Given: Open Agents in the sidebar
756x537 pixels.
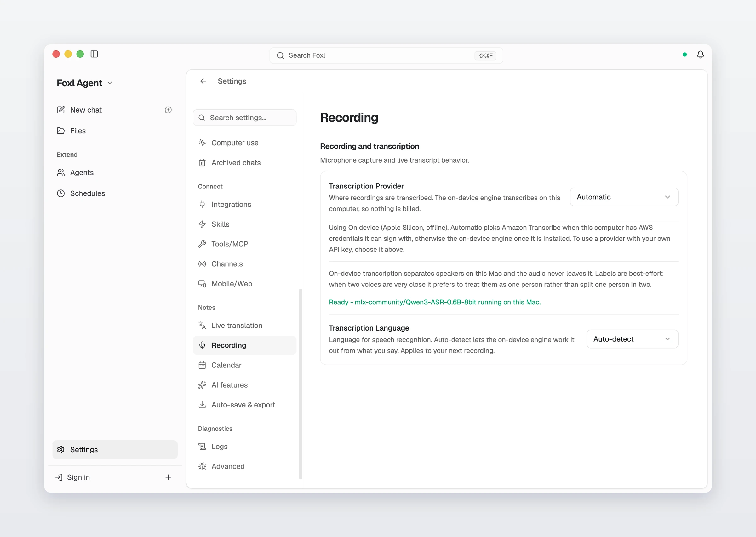Looking at the screenshot, I should point(115,173).
